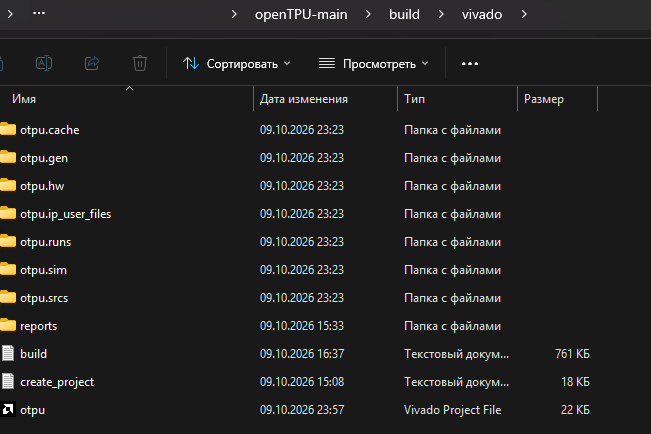Viewport: 651px width, 434px height.
Task: Click file name otpu.cache
Action: click(x=49, y=130)
